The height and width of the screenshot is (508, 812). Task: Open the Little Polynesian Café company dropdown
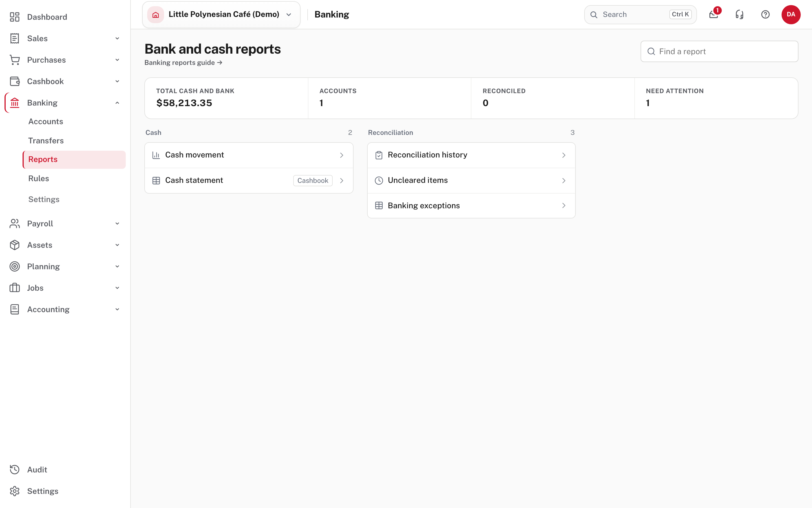click(221, 14)
